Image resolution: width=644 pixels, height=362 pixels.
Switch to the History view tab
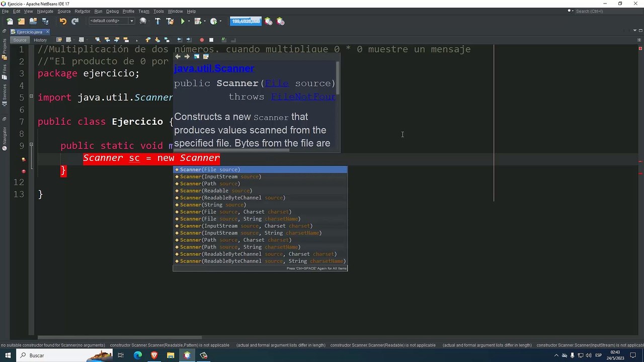(x=40, y=40)
